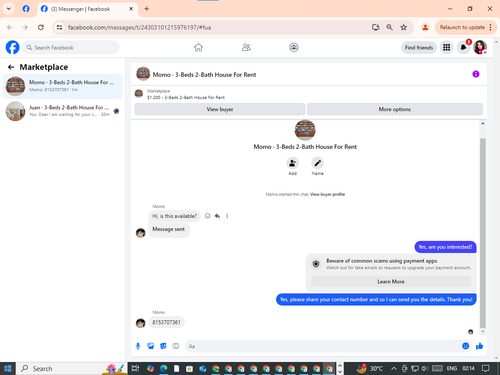View site information icon in address bar
The width and height of the screenshot is (500, 375).
coord(59,27)
